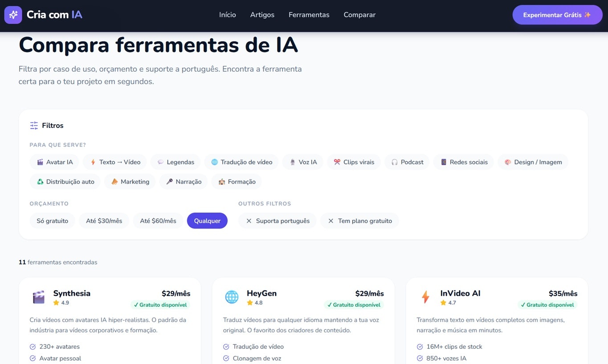
Task: Open the Comparar nav item
Action: click(x=359, y=15)
